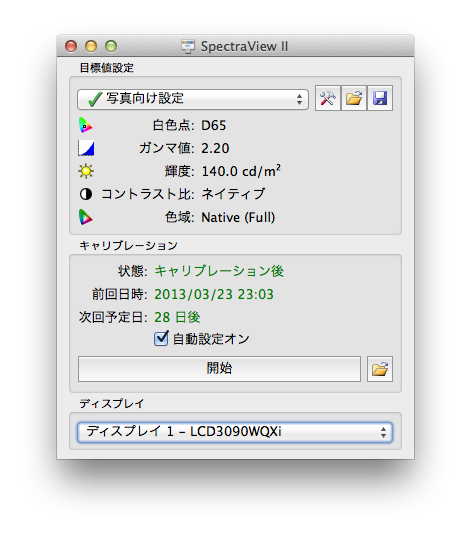Viewport: 471px width, 538px height.
Task: Open target settings edit tools (hammer icon)
Action: click(328, 98)
